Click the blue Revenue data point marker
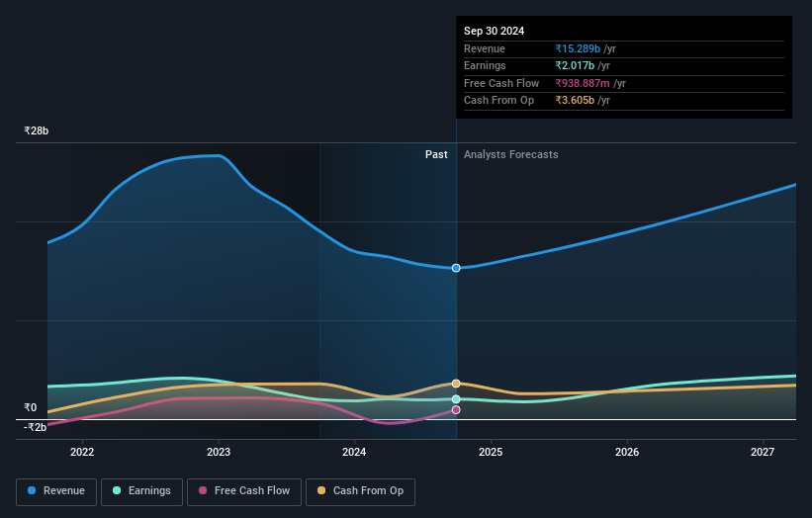812x518 pixels. pos(456,268)
